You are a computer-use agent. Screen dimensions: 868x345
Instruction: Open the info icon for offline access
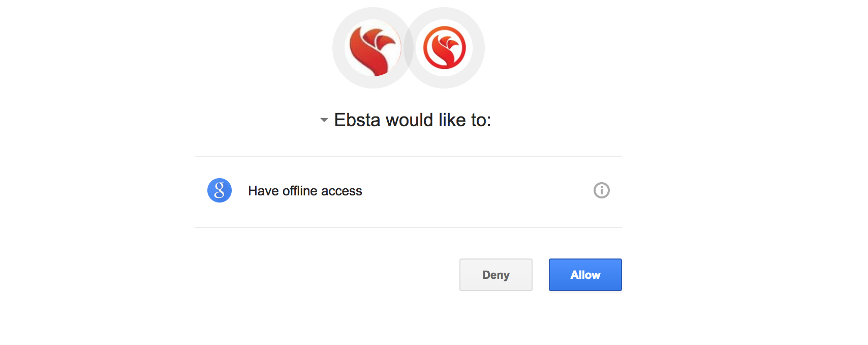601,190
